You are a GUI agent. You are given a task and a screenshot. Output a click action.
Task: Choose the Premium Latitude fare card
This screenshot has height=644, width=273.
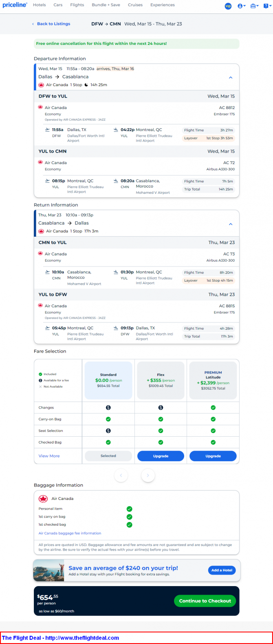pyautogui.click(x=213, y=380)
